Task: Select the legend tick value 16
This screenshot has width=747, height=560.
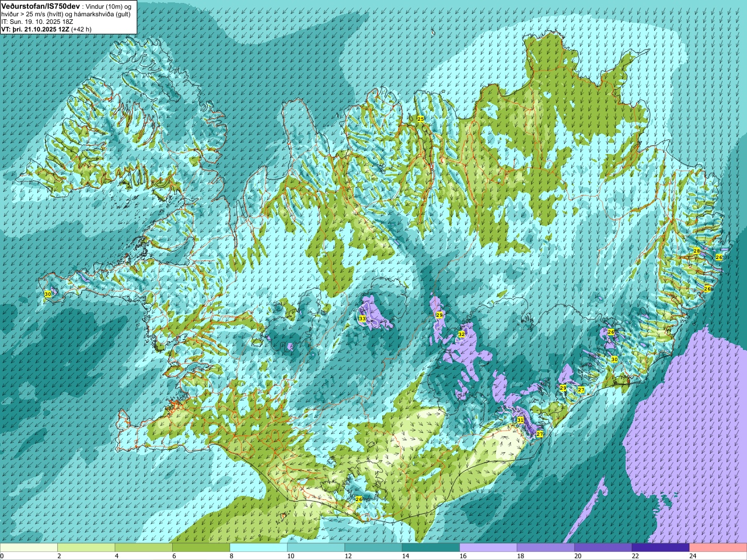Action: 463,556
